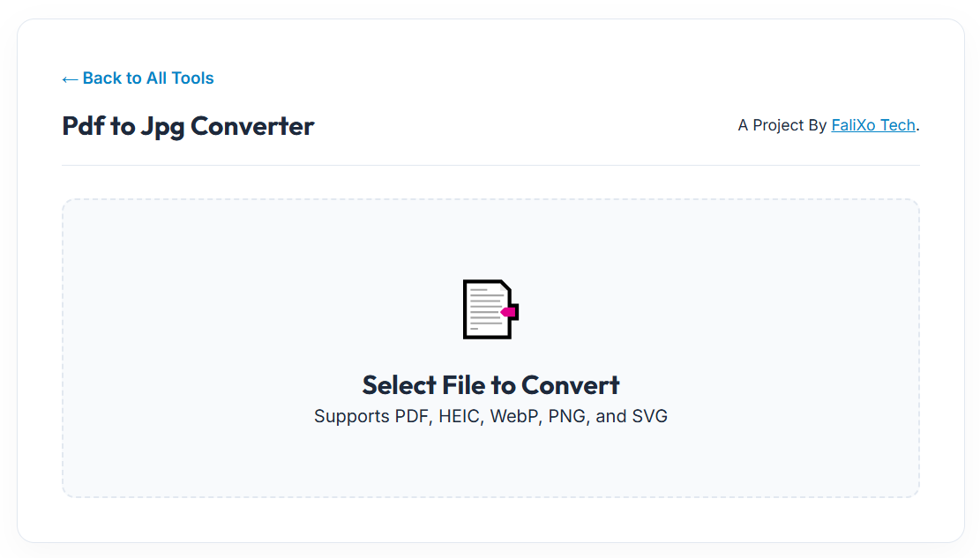Click the word PNG in supported formats

pyautogui.click(x=567, y=416)
